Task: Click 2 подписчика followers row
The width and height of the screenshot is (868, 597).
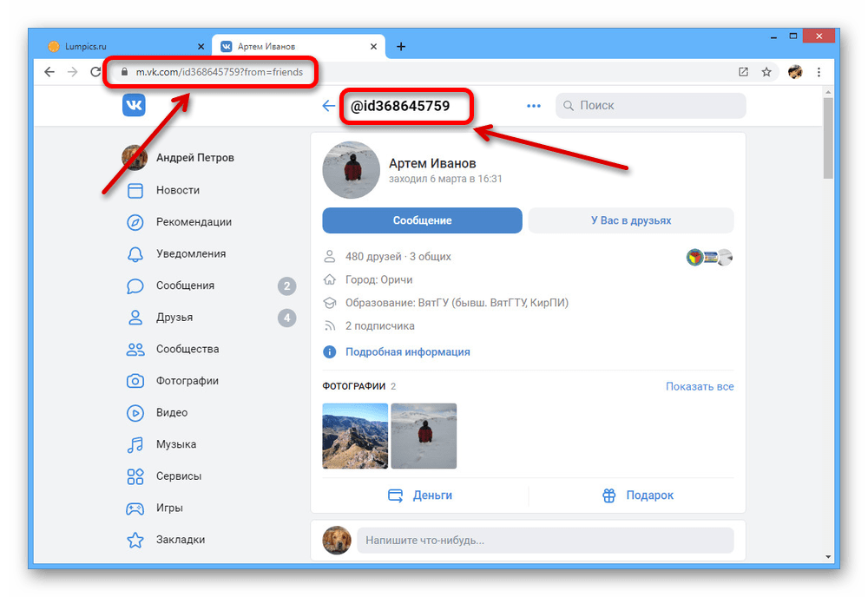Action: (380, 326)
